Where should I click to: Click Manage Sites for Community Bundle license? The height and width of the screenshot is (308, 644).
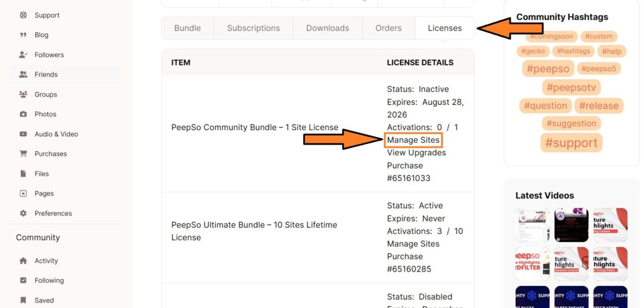[x=413, y=140]
